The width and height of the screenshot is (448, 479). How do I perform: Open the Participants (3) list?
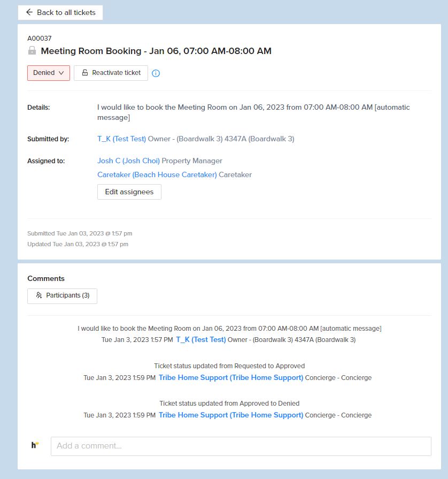[62, 296]
